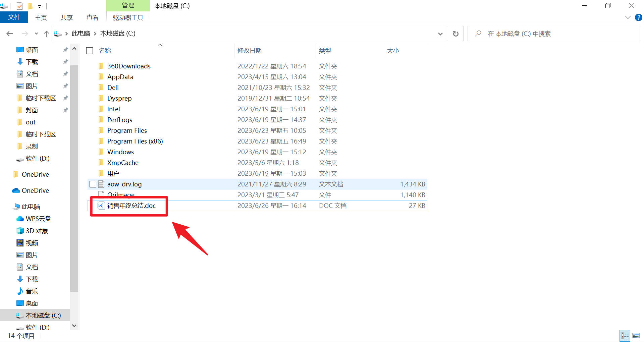
Task: Refresh the current folder view
Action: point(455,34)
